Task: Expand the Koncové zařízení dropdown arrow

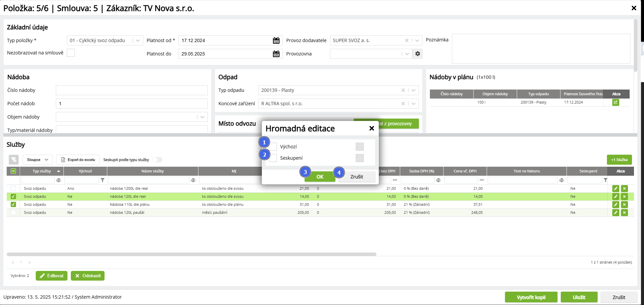Action: point(414,104)
